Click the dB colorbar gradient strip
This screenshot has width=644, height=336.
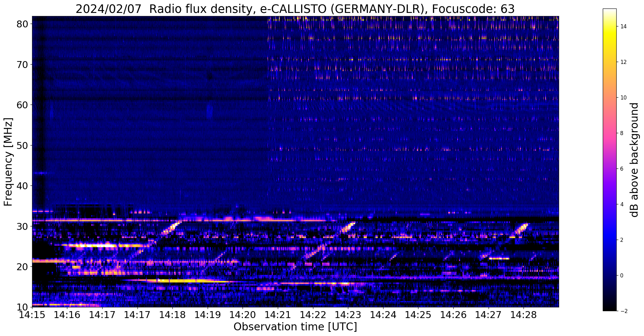tap(609, 160)
